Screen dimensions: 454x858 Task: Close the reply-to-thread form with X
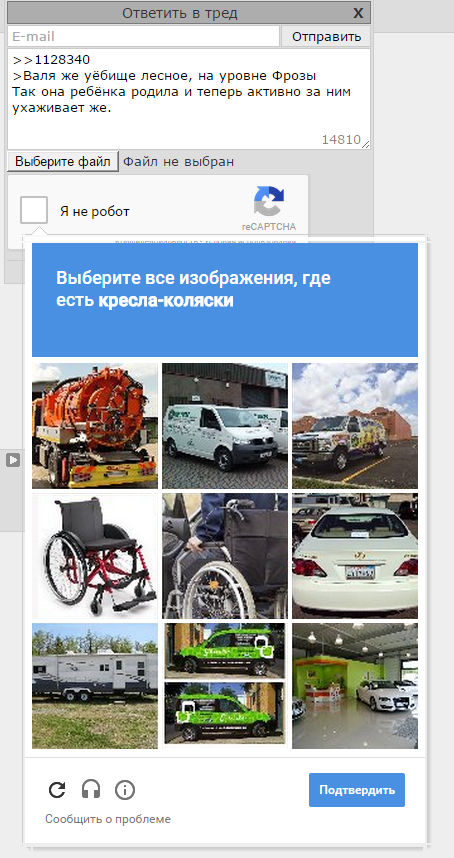tap(358, 13)
